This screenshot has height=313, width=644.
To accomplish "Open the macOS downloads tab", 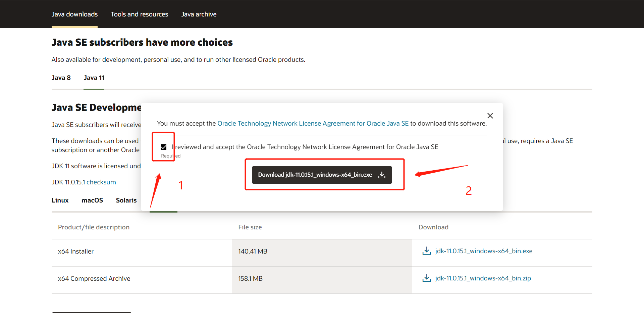I will pyautogui.click(x=92, y=200).
